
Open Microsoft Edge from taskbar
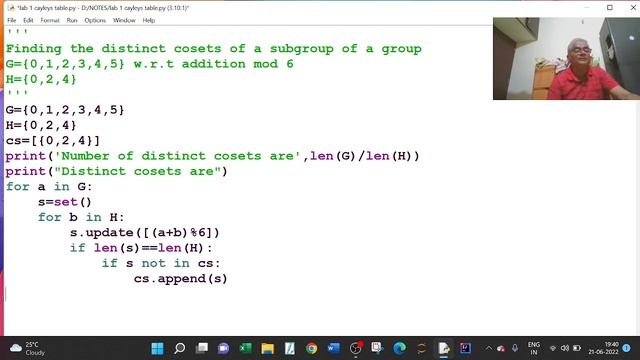pos(400,348)
